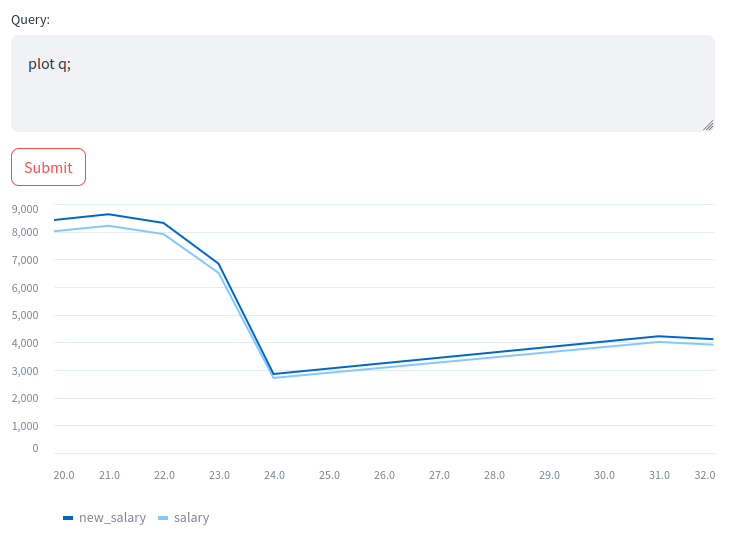Screen dimensions: 749x545
Task: Click the 1,000 y-axis tick label
Action: (25, 426)
